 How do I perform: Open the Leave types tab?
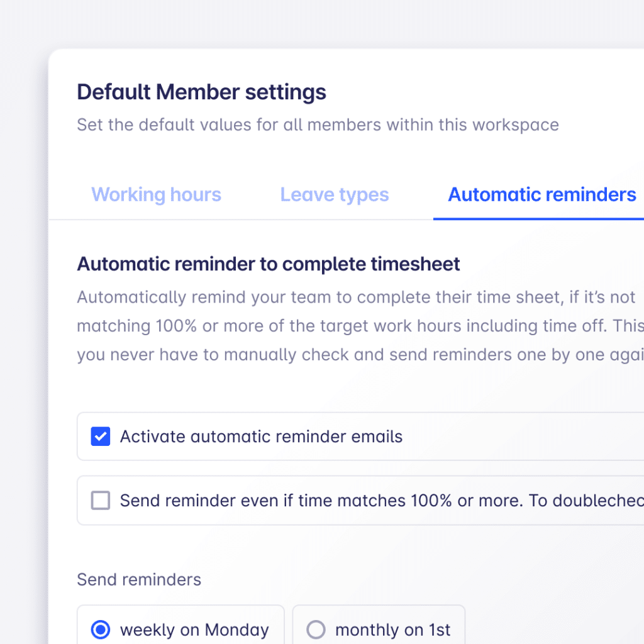click(x=334, y=195)
